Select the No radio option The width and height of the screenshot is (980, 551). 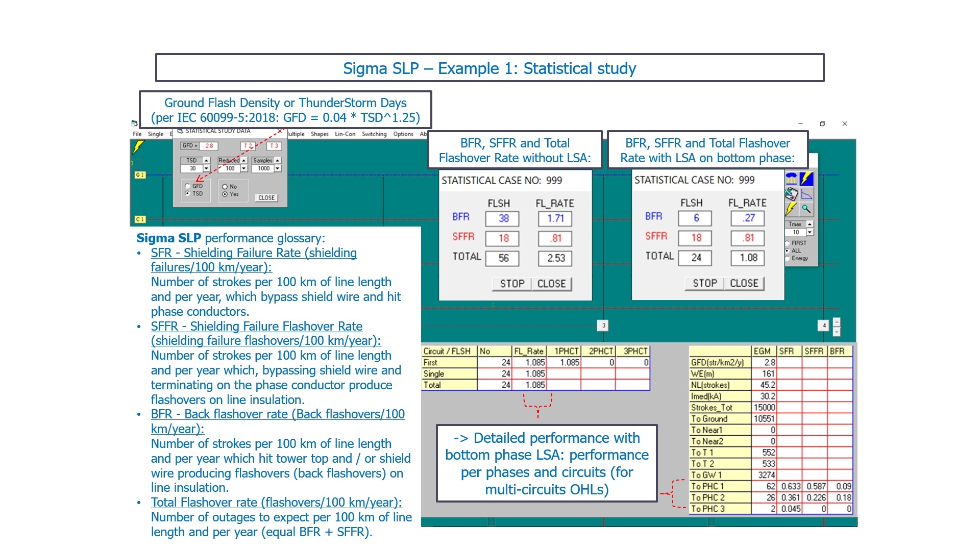[x=225, y=187]
